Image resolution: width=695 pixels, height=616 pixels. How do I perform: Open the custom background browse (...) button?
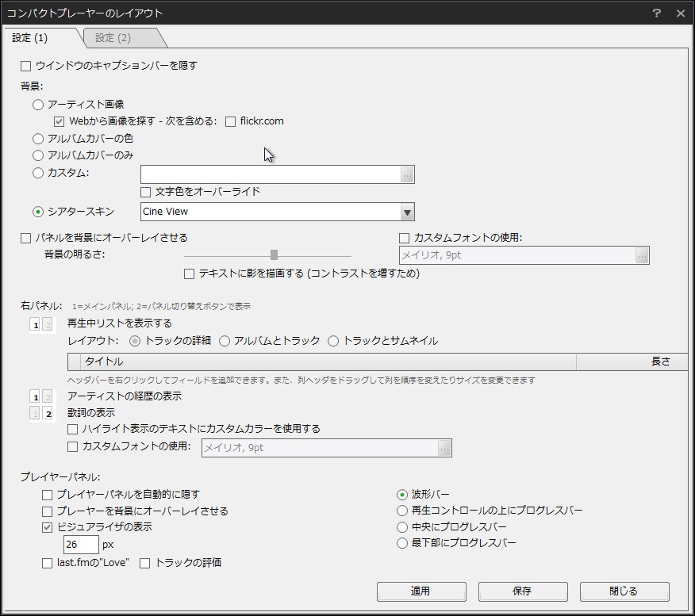tap(405, 174)
